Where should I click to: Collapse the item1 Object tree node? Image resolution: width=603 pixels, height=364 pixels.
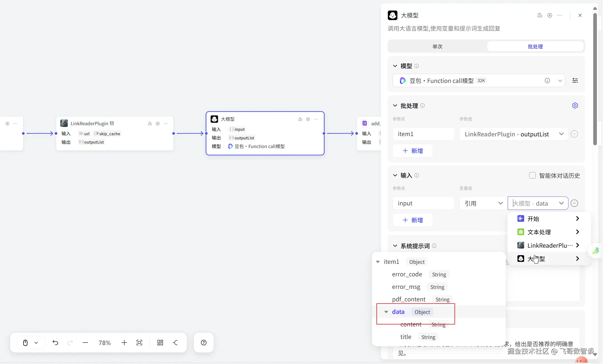(378, 262)
